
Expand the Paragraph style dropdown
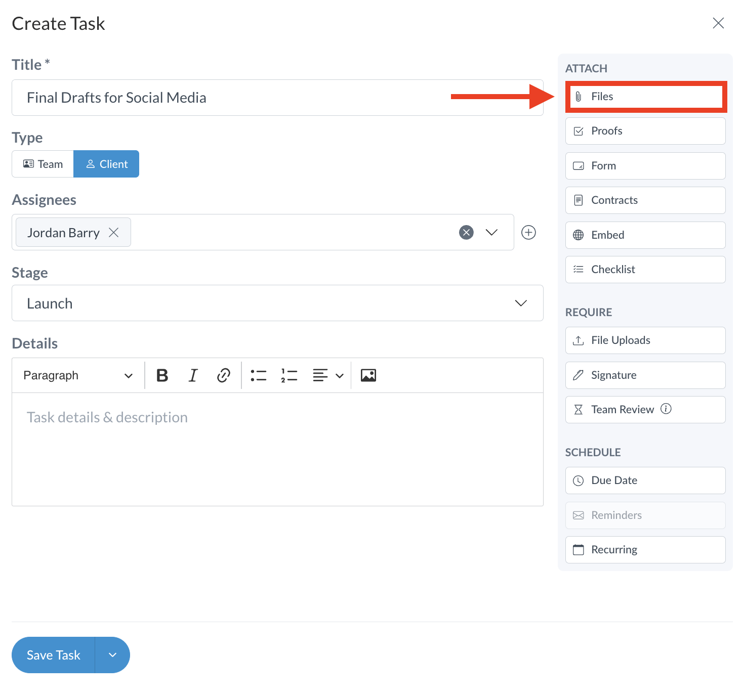click(x=78, y=375)
